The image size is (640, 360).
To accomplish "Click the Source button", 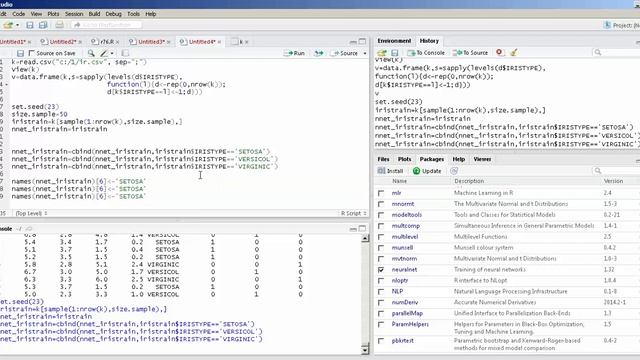I will tap(345, 53).
